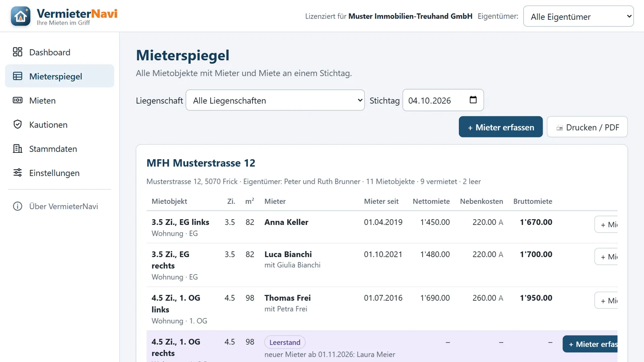Navigate to Stammdaten
Viewport: 644px width, 362px height.
point(60,148)
